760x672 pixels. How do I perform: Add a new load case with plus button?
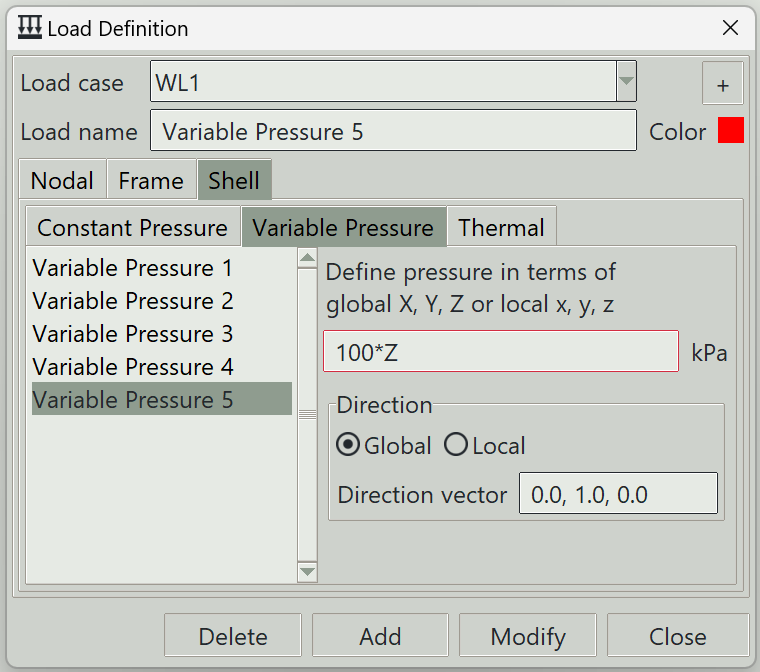pos(722,83)
